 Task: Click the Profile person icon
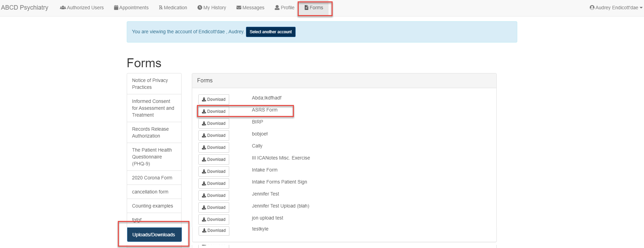pyautogui.click(x=277, y=8)
